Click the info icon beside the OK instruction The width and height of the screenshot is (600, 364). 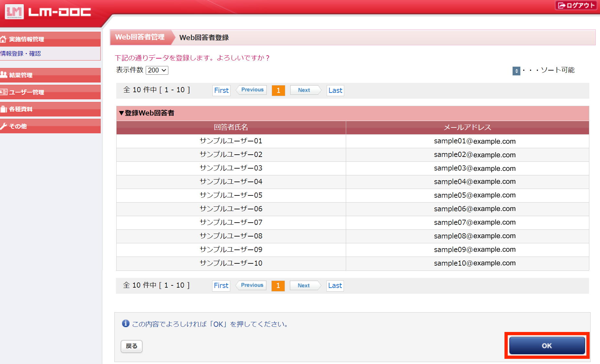click(126, 324)
